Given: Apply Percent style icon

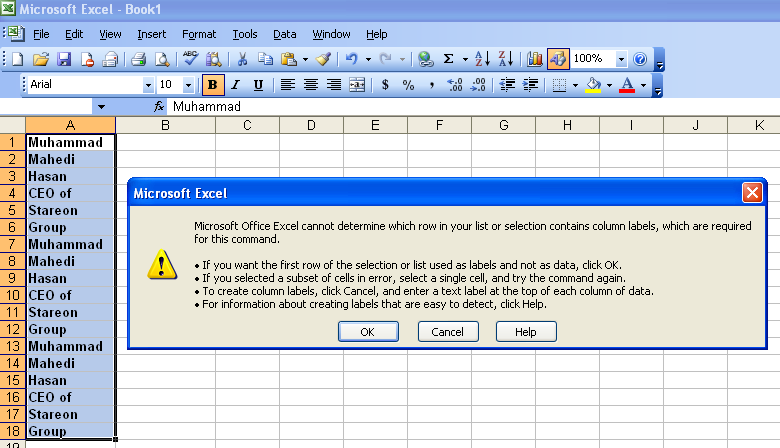Looking at the screenshot, I should (408, 85).
